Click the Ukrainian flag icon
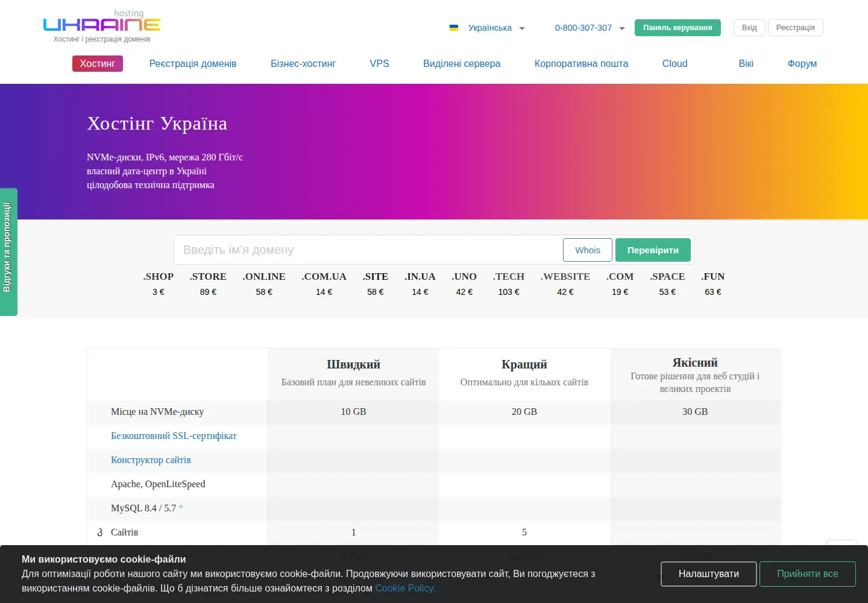Image resolution: width=868 pixels, height=603 pixels. pyautogui.click(x=454, y=28)
